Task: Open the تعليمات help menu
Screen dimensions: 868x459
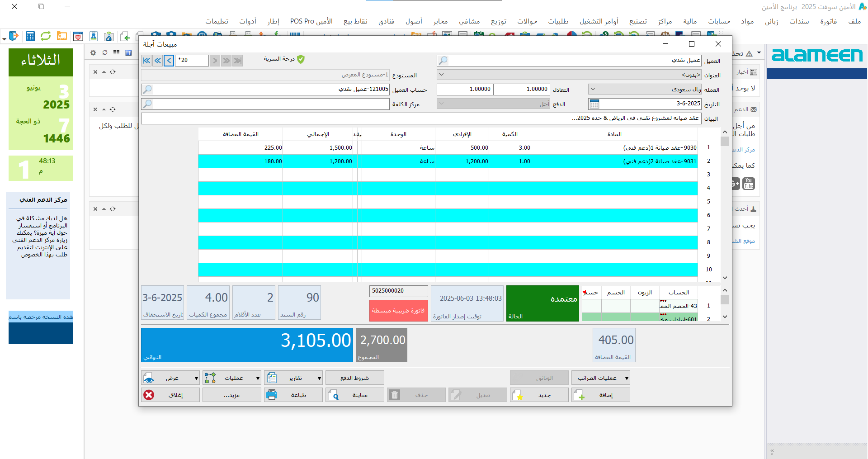Action: coord(217,21)
